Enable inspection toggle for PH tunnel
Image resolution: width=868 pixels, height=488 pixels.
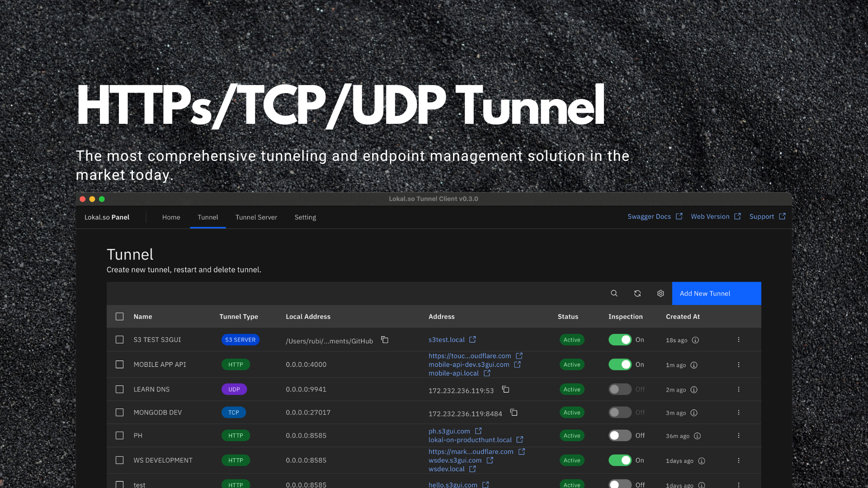[620, 436]
